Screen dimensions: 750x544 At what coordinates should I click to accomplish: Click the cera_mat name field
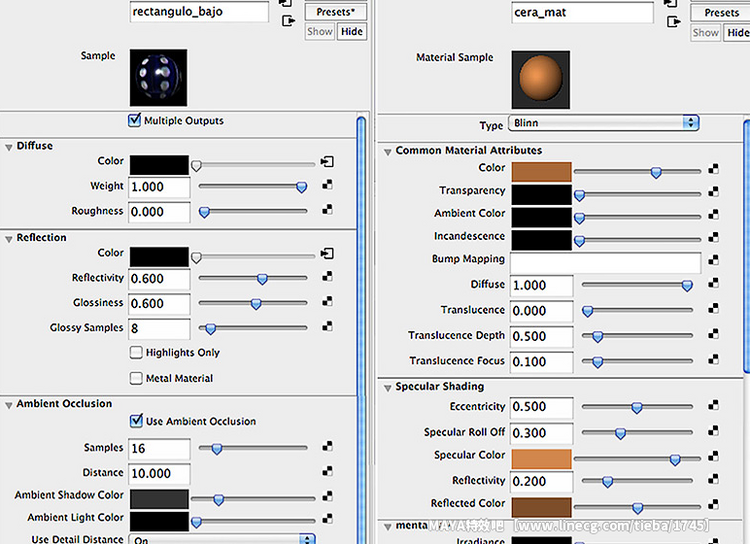(583, 12)
